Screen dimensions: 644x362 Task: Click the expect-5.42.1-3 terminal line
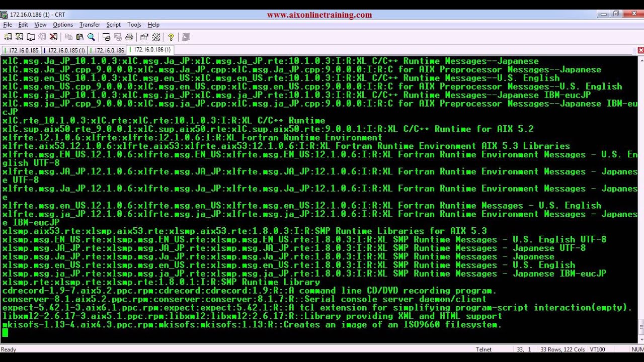coord(317,308)
